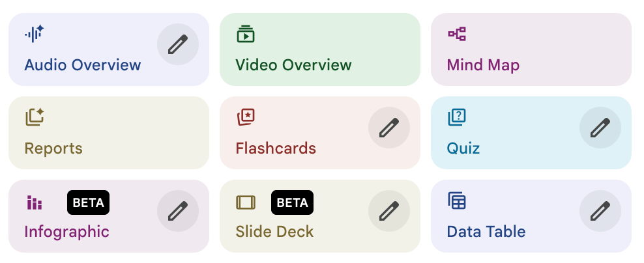Customize Audio Overview with pencil button
This screenshot has height=263, width=644.
click(x=178, y=44)
